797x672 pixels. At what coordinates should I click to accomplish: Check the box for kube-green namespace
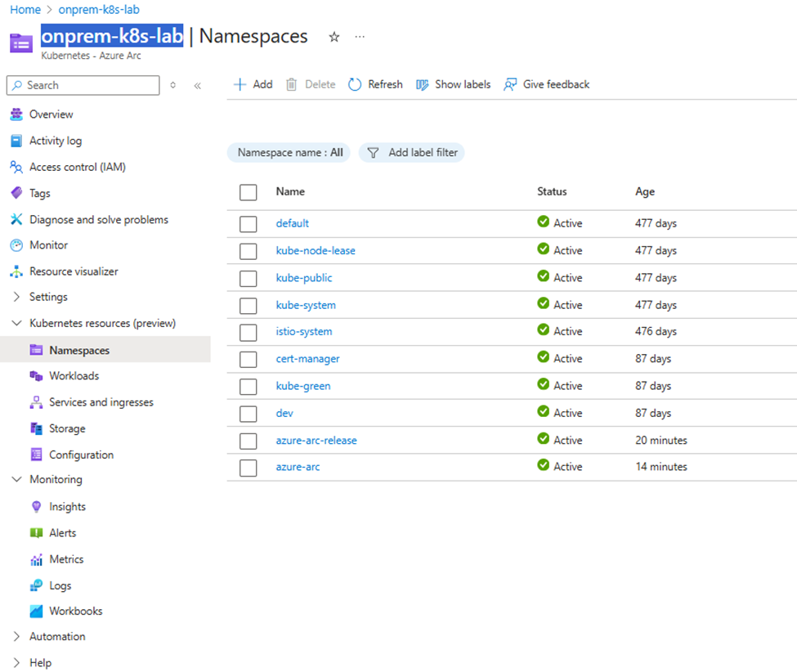point(248,387)
